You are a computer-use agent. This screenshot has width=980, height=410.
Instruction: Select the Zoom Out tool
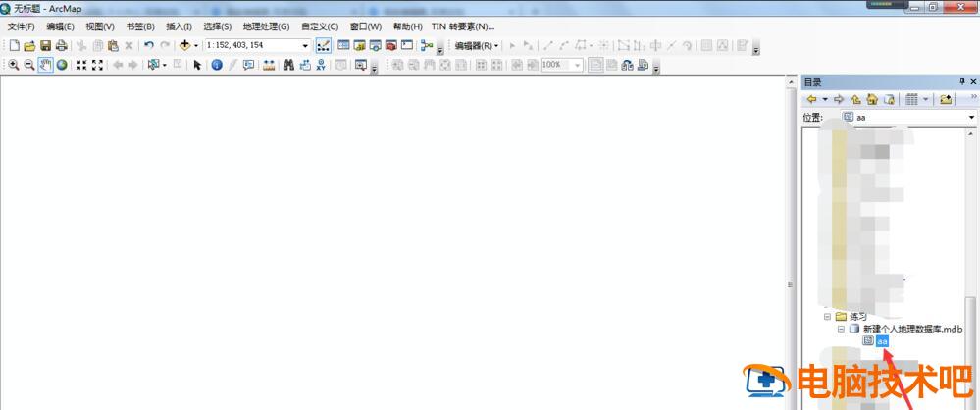[x=28, y=65]
